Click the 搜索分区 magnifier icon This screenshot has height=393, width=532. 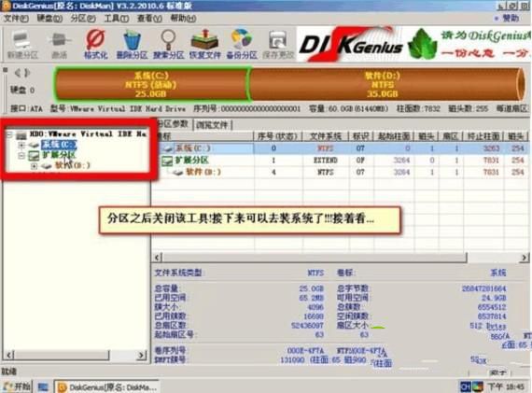pos(168,44)
